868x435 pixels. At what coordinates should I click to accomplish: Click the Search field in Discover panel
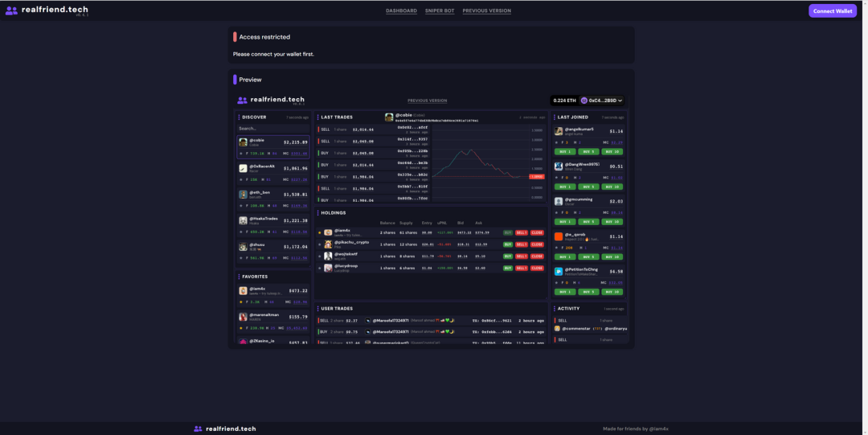tap(273, 129)
